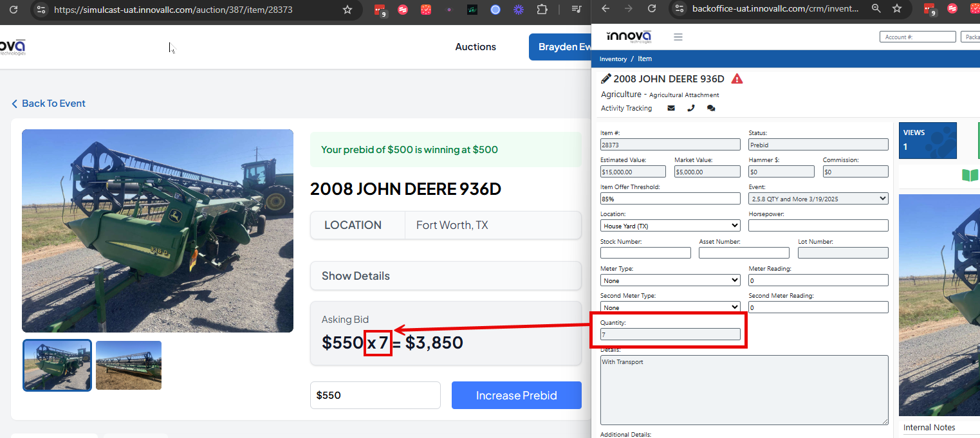
Task: Go back in the backoffice browser window
Action: (606, 8)
